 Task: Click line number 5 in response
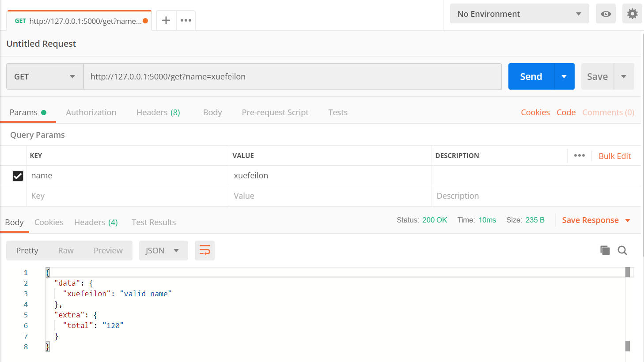[26, 315]
